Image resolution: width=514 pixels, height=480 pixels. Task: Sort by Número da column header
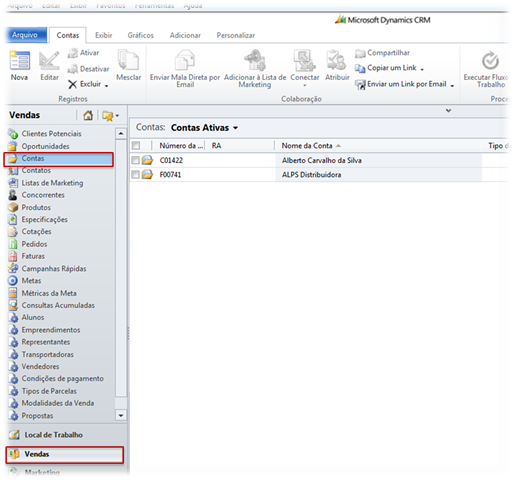(x=180, y=146)
